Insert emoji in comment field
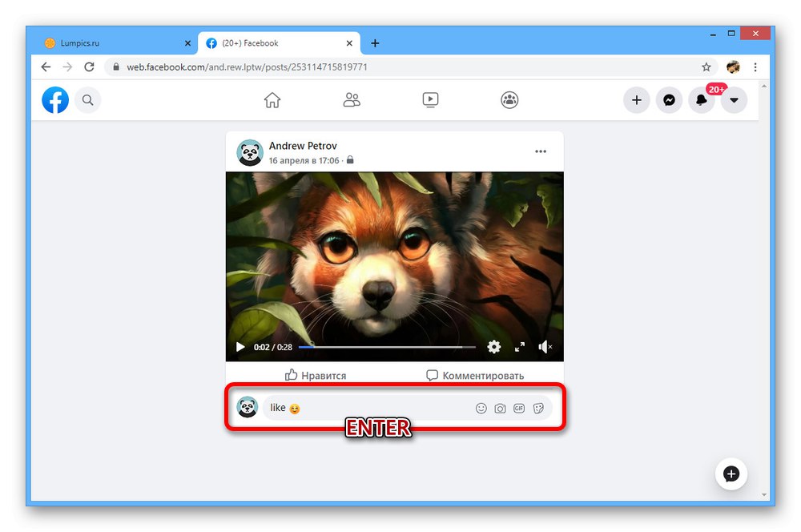 (481, 409)
